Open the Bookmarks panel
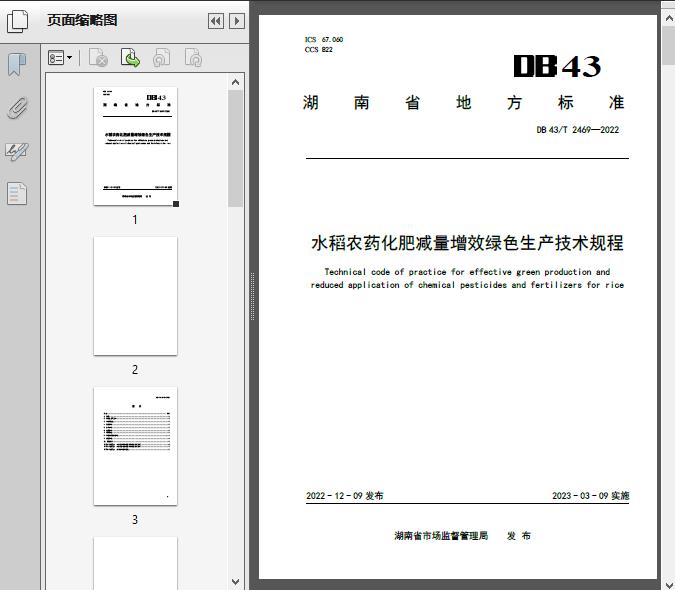 [x=17, y=65]
